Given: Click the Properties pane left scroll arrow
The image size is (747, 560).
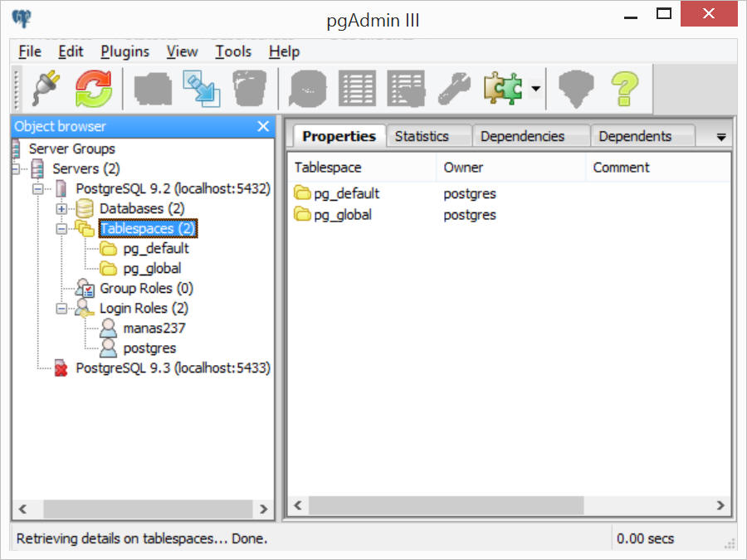Looking at the screenshot, I should pyautogui.click(x=298, y=505).
